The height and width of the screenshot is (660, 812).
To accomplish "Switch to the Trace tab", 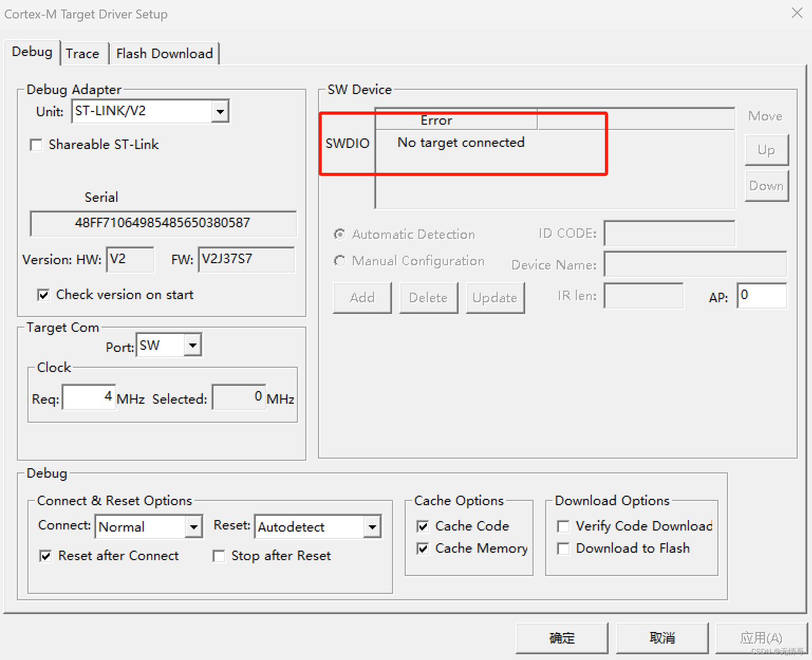I will point(83,53).
